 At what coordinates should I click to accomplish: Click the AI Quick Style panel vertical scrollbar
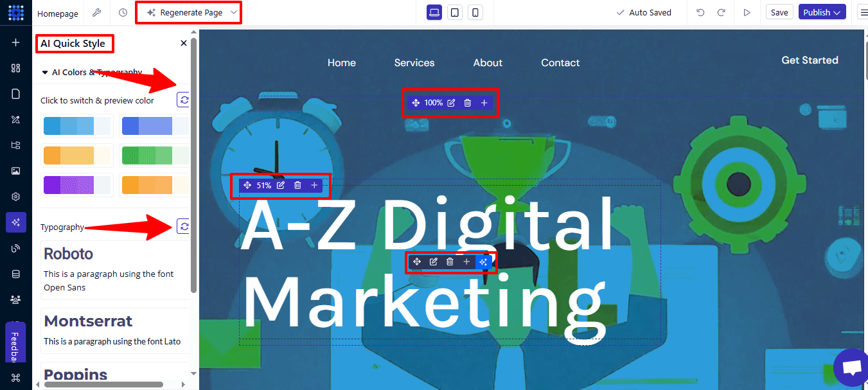pos(193,166)
